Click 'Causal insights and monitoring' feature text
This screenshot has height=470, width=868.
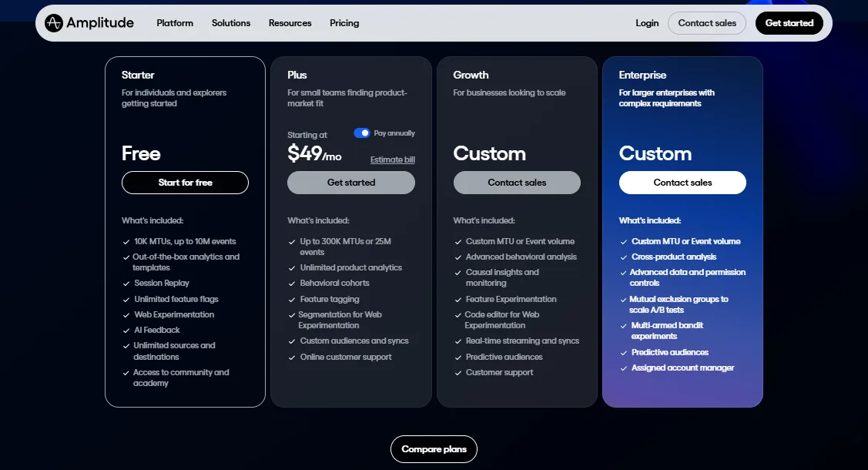[502, 277]
